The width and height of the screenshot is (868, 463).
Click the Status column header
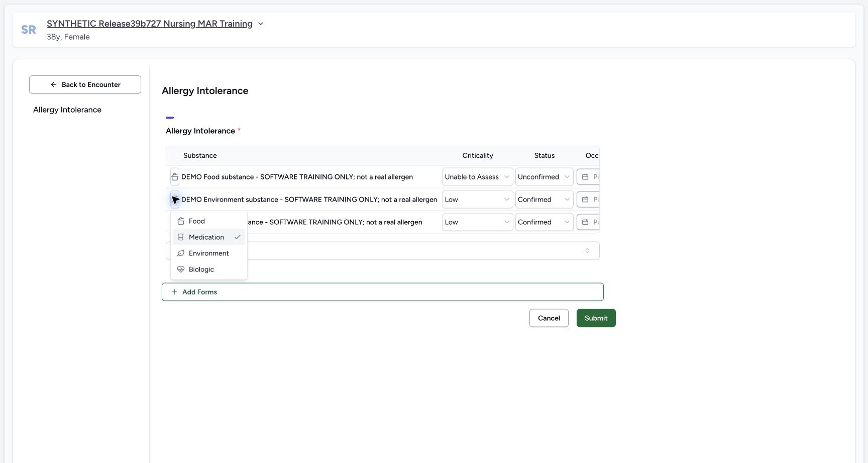(544, 155)
